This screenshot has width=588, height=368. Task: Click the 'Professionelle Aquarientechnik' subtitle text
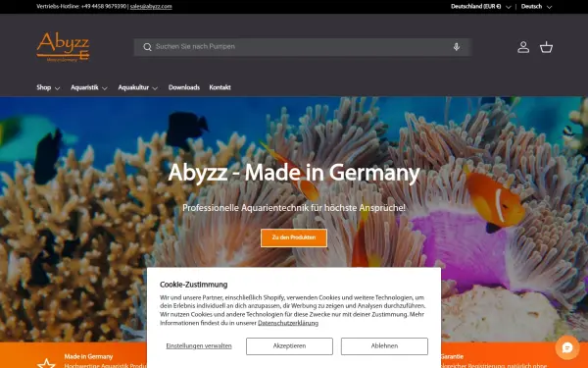pos(294,208)
